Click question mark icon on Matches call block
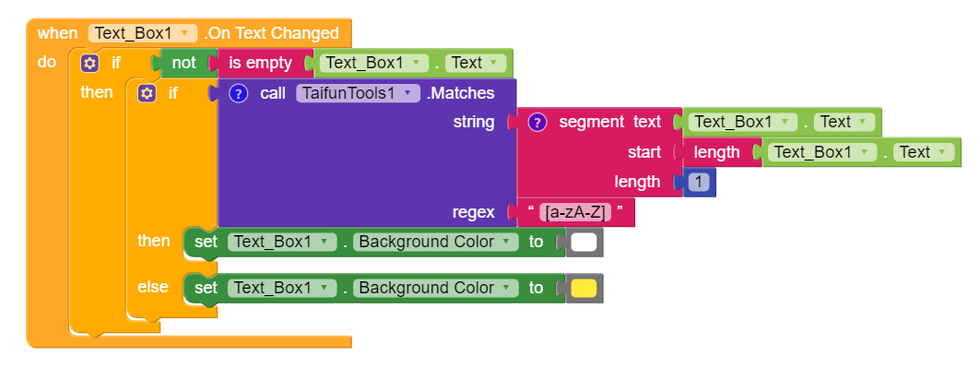The image size is (980, 380). coord(238,93)
